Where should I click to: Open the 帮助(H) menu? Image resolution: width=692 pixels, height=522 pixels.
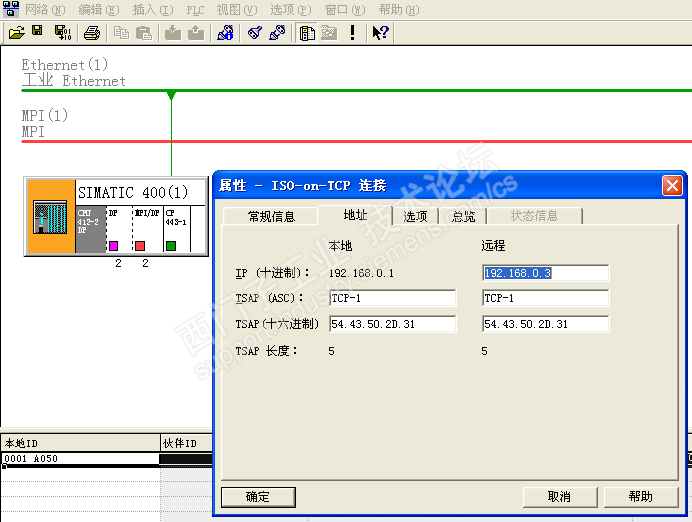(x=399, y=9)
